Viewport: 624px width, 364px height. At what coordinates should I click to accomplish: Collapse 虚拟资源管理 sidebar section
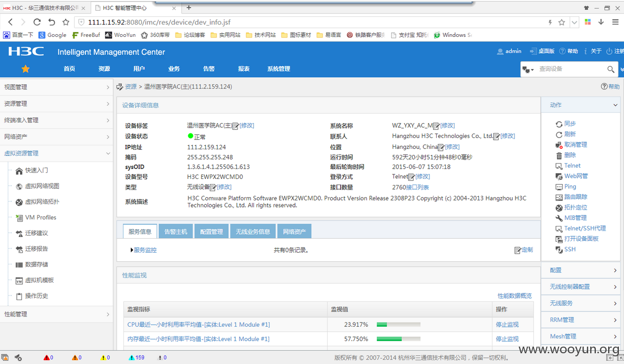[x=56, y=153]
